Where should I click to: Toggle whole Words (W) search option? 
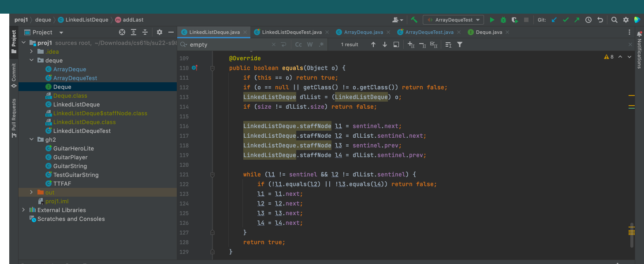click(310, 44)
